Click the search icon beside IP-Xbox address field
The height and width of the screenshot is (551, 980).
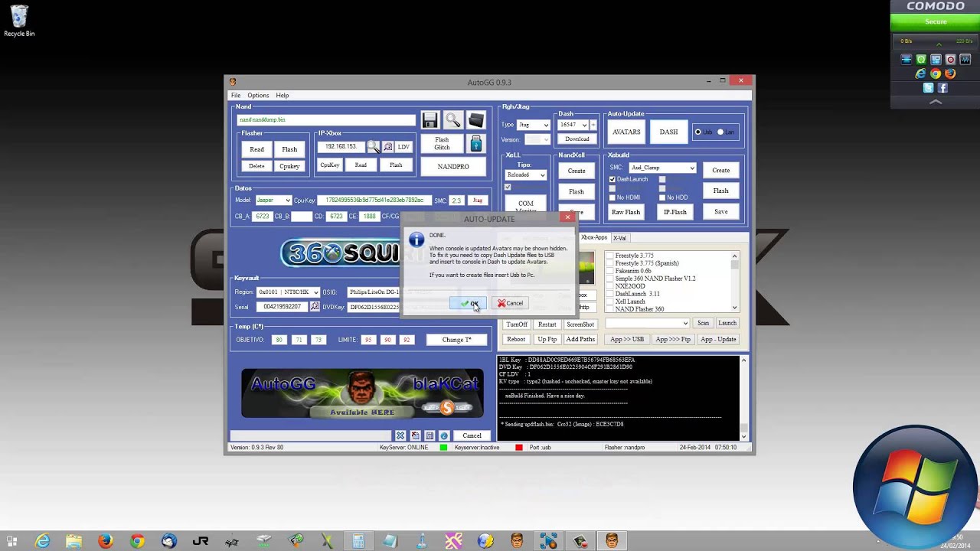click(374, 147)
